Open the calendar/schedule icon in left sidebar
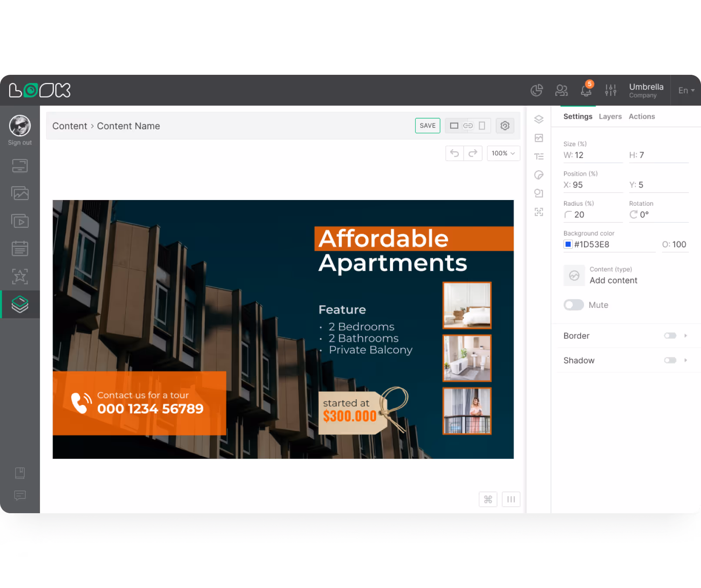The width and height of the screenshot is (701, 588). pyautogui.click(x=20, y=248)
